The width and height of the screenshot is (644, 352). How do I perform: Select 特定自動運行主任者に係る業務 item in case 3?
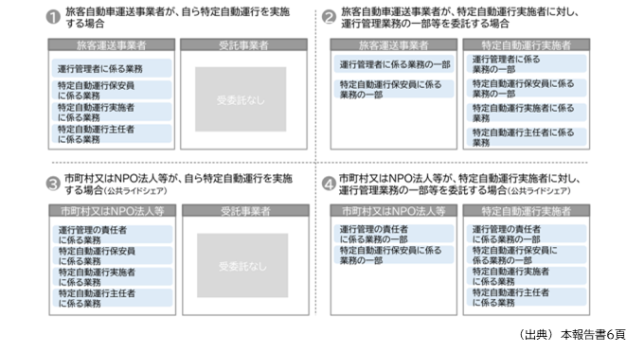[x=112, y=298]
